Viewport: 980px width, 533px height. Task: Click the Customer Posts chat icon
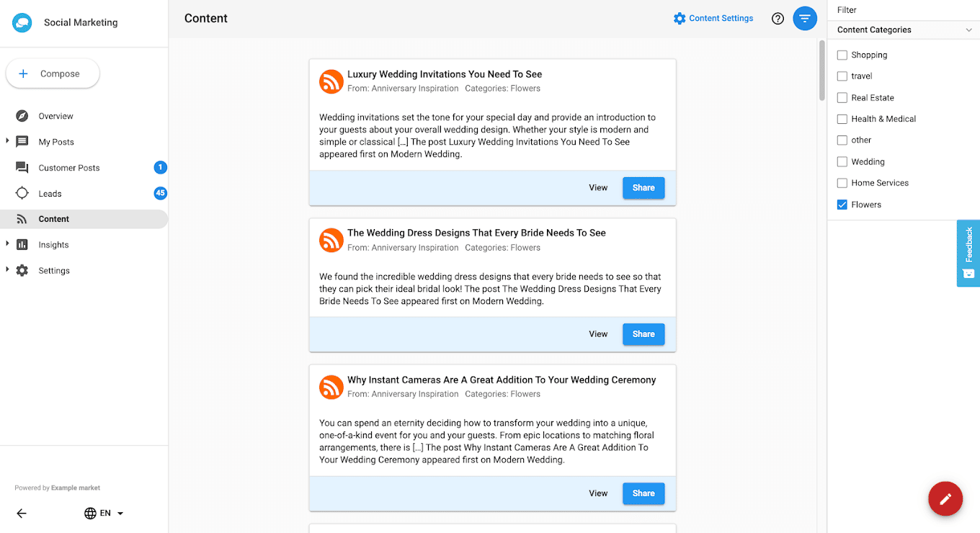coord(22,168)
